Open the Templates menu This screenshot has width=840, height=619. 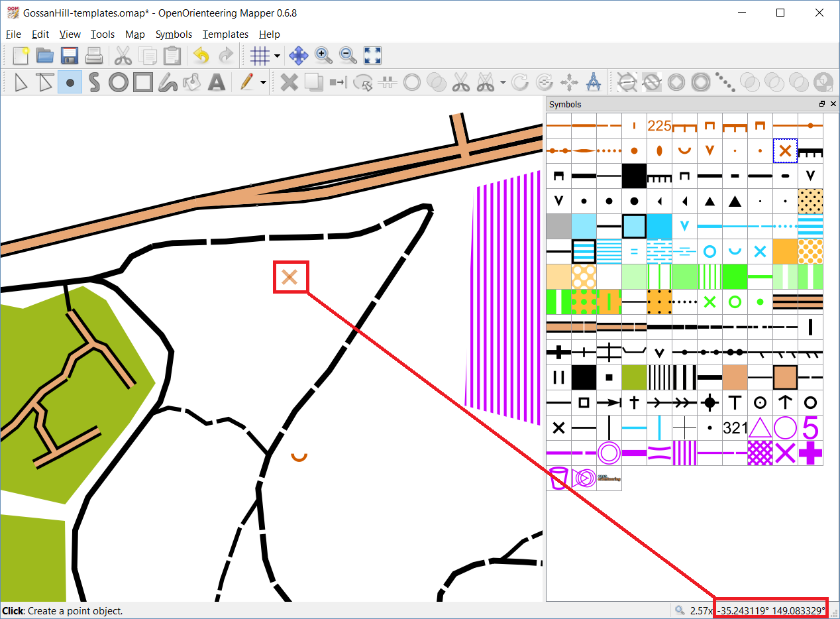(225, 34)
